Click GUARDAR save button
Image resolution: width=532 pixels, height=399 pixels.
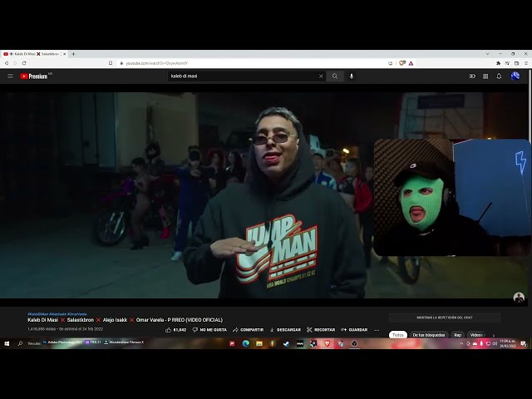pyautogui.click(x=354, y=330)
